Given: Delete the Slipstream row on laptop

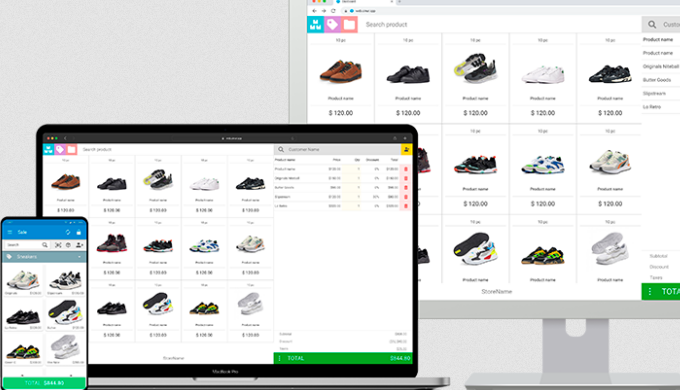Looking at the screenshot, I should (x=406, y=197).
